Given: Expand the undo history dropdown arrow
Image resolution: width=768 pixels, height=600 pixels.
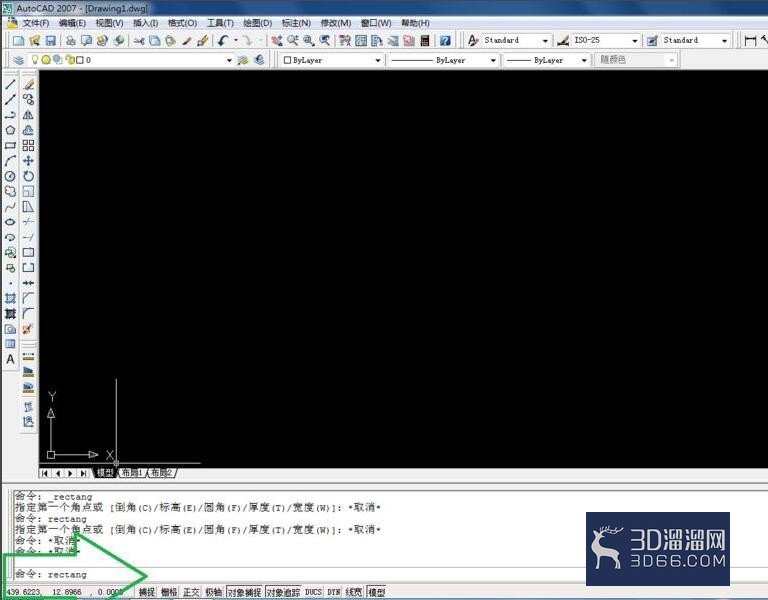Looking at the screenshot, I should click(236, 41).
